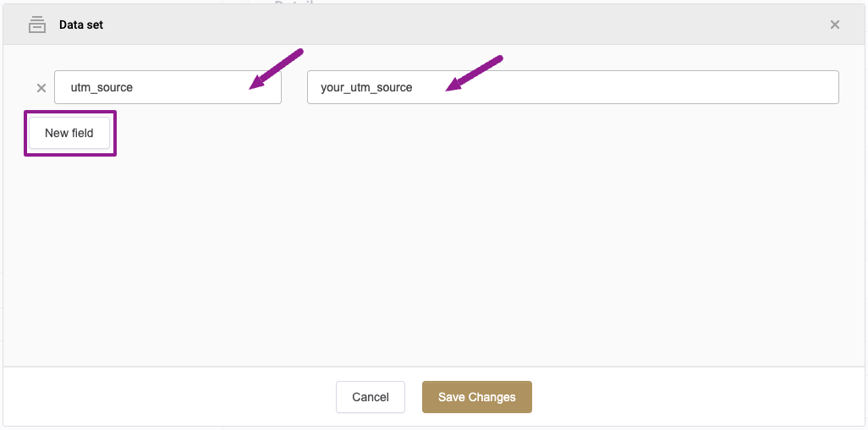
Task: Click the New field button outlined in purple
Action: coord(69,133)
